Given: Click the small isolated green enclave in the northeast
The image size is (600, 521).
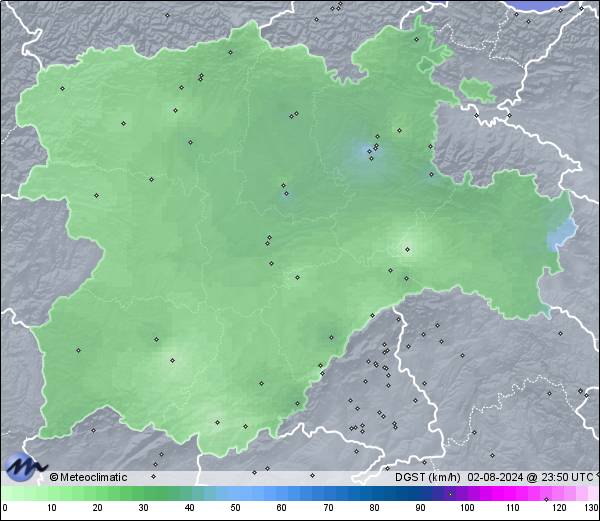Looking at the screenshot, I should coord(477,90).
